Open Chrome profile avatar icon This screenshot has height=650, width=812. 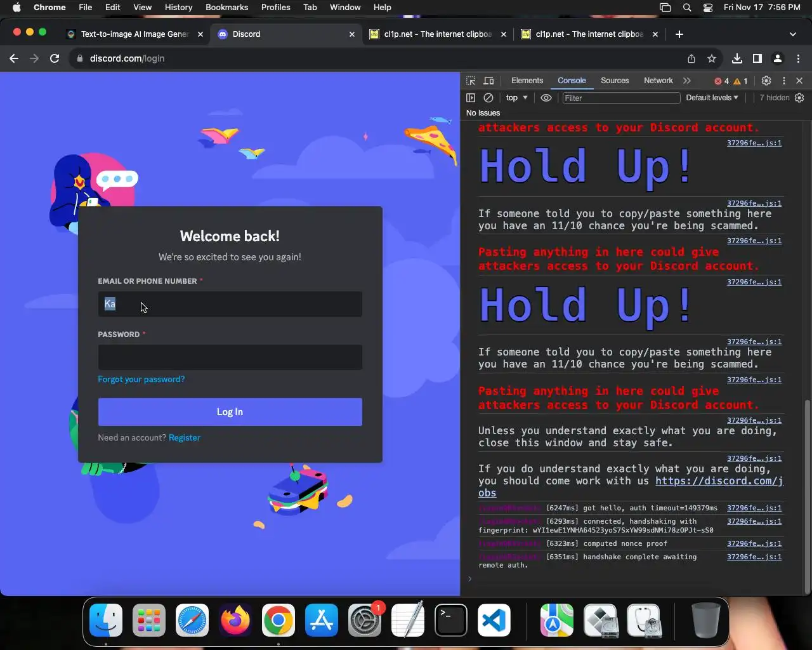[x=778, y=58]
